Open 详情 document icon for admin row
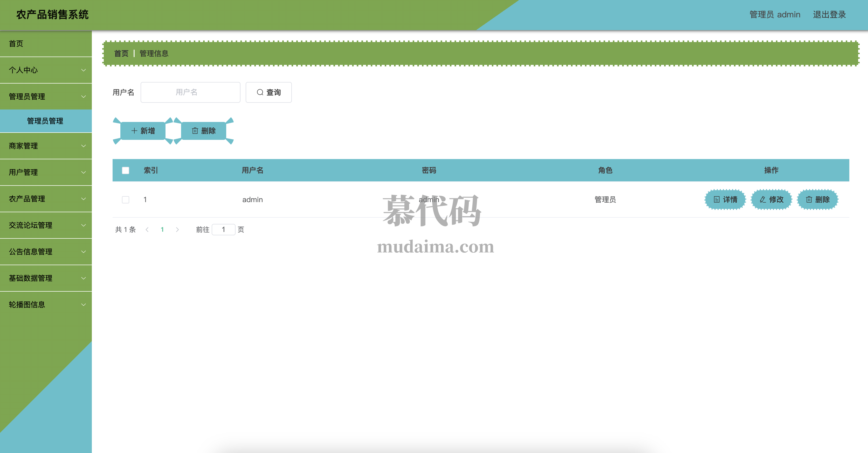The height and width of the screenshot is (453, 868). (x=717, y=200)
